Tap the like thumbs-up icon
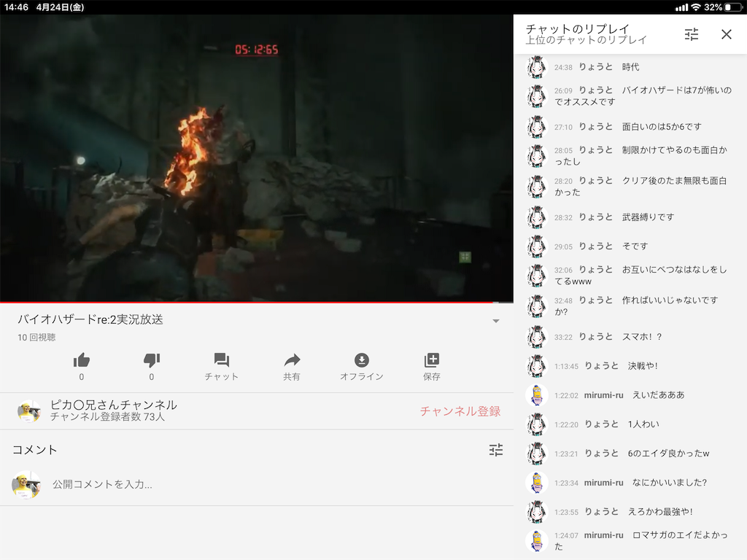 click(82, 360)
